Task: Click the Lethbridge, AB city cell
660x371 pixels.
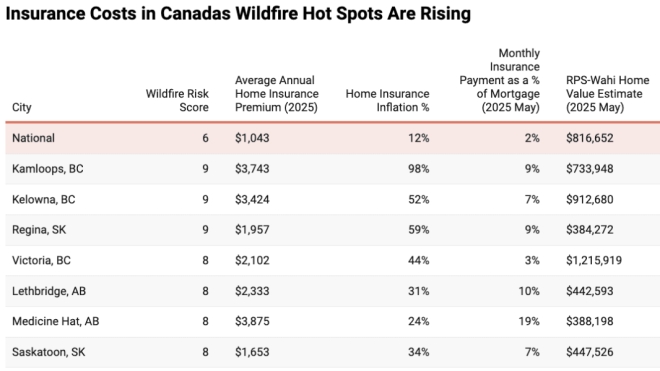Action: click(x=49, y=291)
